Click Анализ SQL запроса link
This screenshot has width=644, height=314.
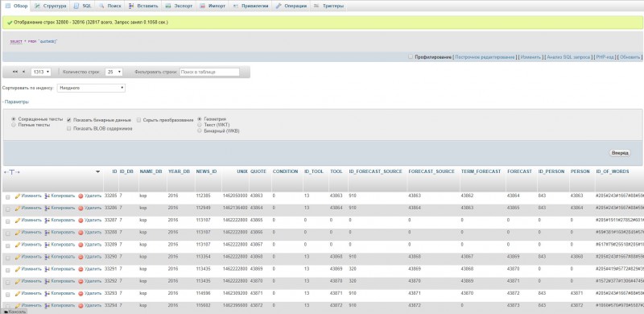[x=568, y=57]
